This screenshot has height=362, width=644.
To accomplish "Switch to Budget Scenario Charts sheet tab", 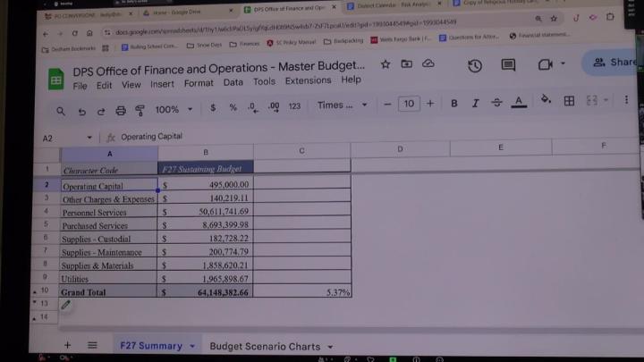I will [264, 346].
